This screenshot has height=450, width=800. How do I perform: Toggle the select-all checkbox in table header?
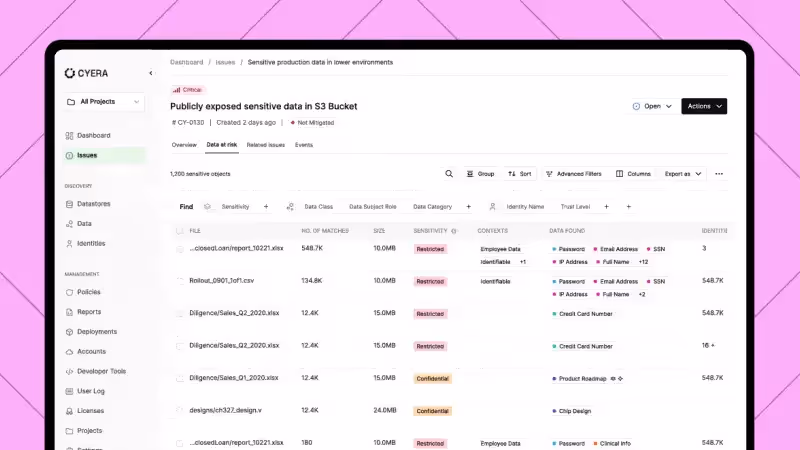[180, 231]
